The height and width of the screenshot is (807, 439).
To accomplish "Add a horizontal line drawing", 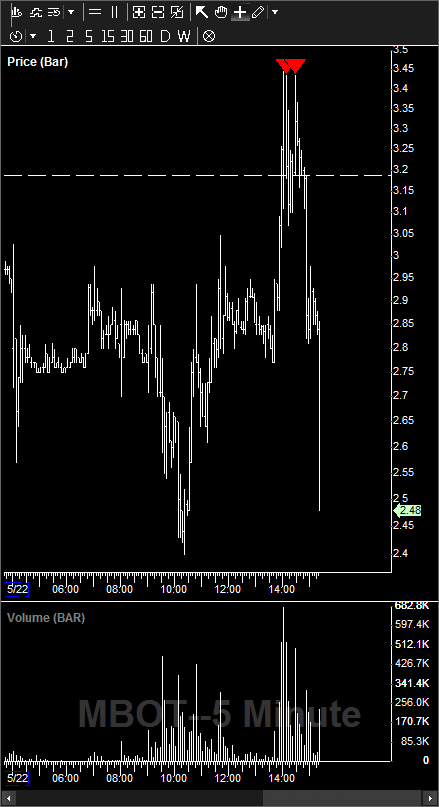I will pos(95,12).
